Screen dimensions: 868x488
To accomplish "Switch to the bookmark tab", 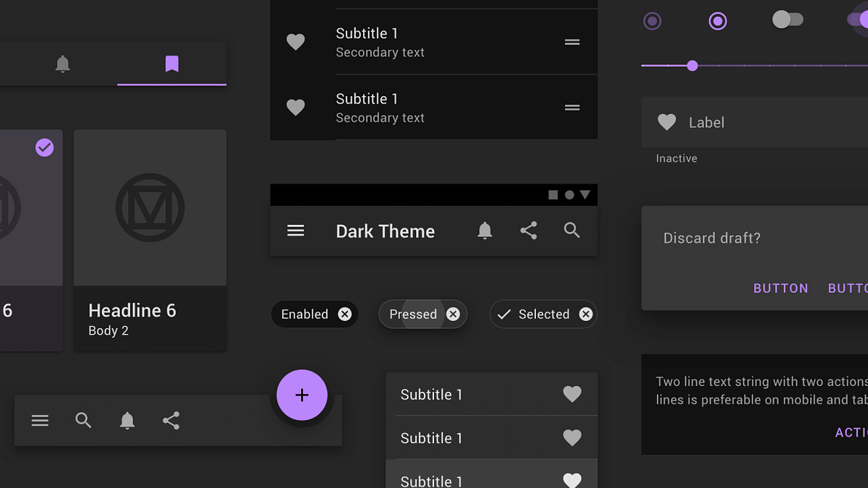I will [x=171, y=64].
